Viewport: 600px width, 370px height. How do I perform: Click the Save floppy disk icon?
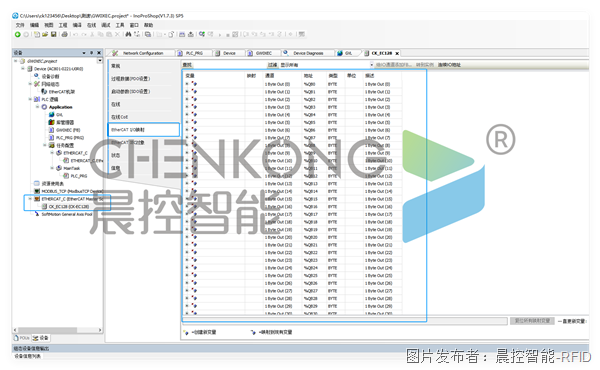54,34
